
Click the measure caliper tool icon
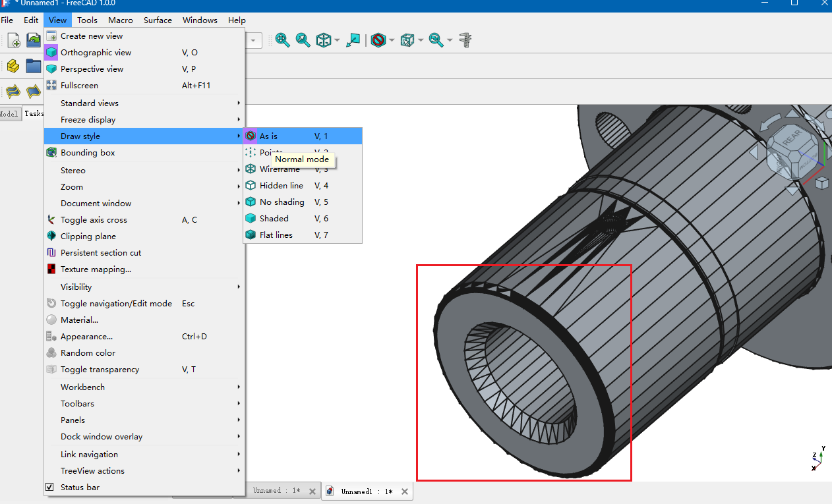pos(466,40)
